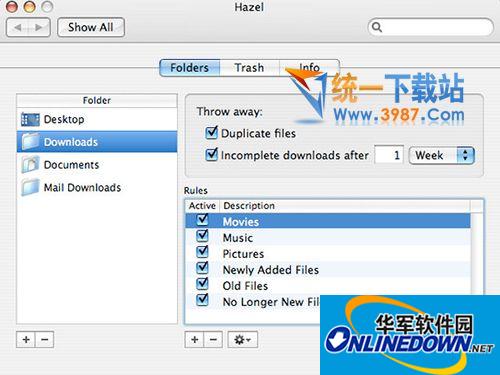The width and height of the screenshot is (500, 375).
Task: Remove selected rule with minus button
Action: (x=213, y=340)
